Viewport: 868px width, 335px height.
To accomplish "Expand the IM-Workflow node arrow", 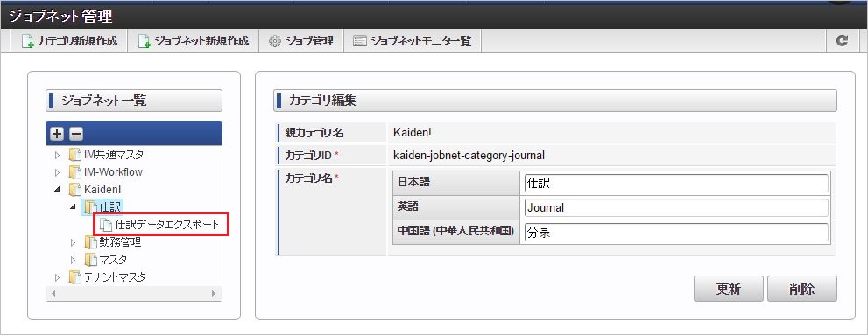I will click(x=58, y=172).
